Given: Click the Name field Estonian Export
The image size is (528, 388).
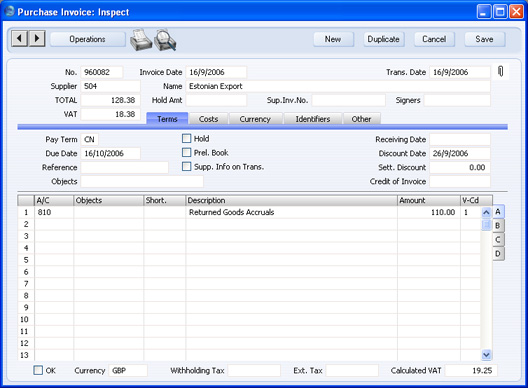Looking at the screenshot, I should pyautogui.click(x=338, y=86).
